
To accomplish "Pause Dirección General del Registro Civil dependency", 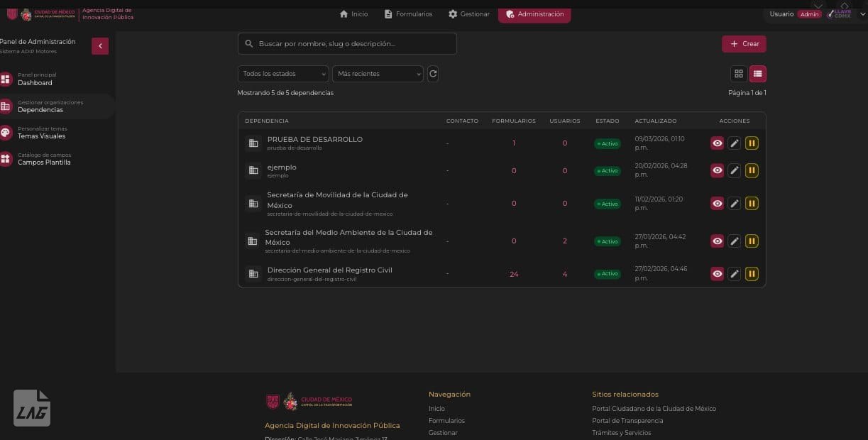I will click(752, 274).
